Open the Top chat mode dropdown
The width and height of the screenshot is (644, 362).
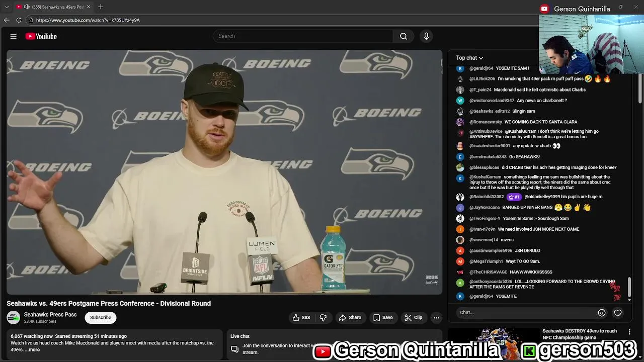pos(469,58)
